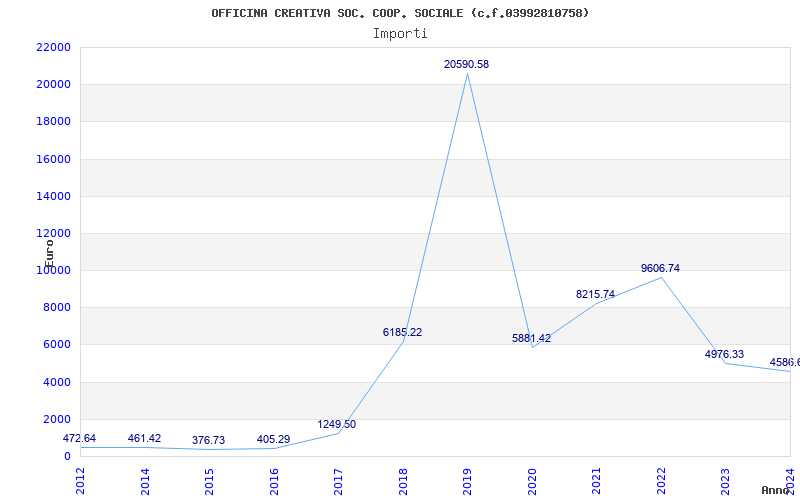The width and height of the screenshot is (800, 500).
Task: Click the 2023 x-axis year label
Action: (726, 481)
